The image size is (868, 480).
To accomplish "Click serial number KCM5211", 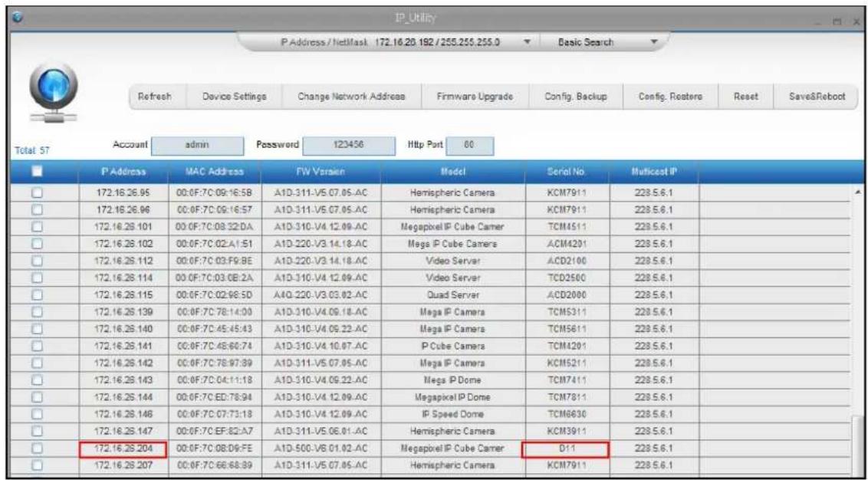I will tap(567, 363).
